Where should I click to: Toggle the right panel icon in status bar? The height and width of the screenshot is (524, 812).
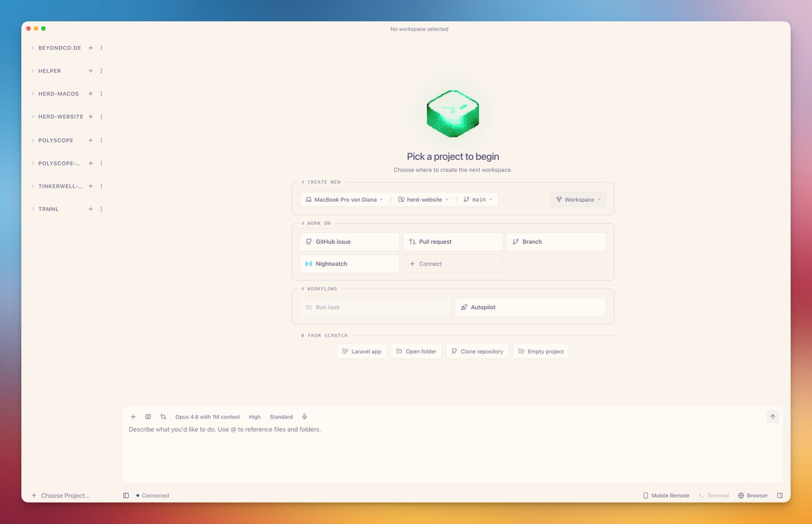tap(780, 496)
